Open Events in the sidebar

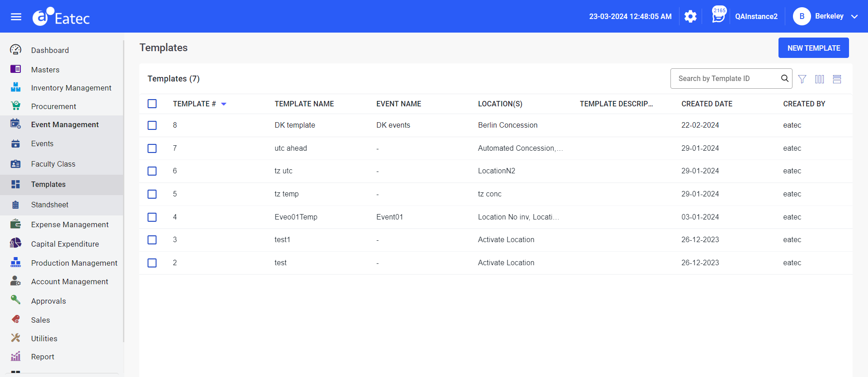[x=61, y=143]
